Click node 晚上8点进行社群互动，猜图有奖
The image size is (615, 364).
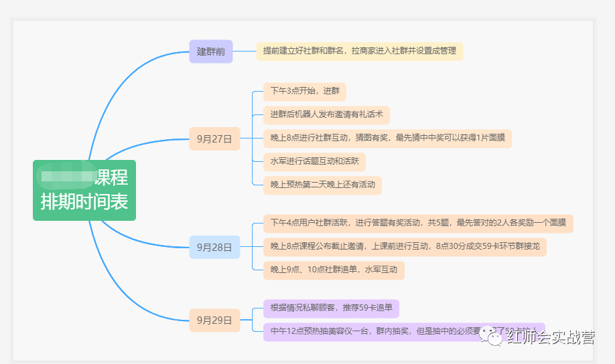pyautogui.click(x=387, y=139)
